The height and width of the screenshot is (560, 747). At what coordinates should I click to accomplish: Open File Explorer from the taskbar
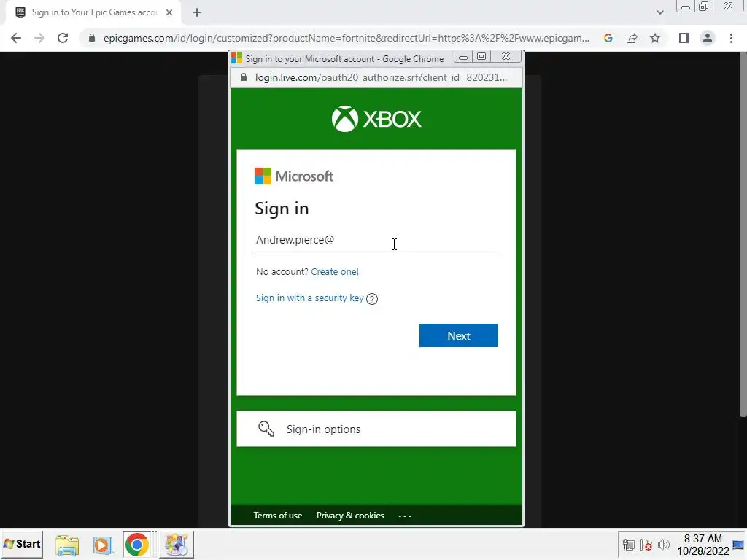(x=66, y=545)
